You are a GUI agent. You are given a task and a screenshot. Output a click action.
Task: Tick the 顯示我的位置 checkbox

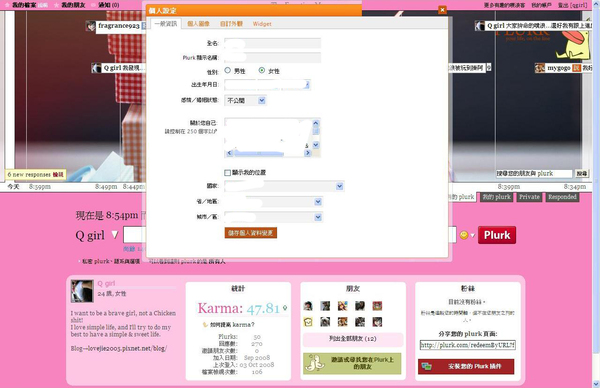point(227,173)
